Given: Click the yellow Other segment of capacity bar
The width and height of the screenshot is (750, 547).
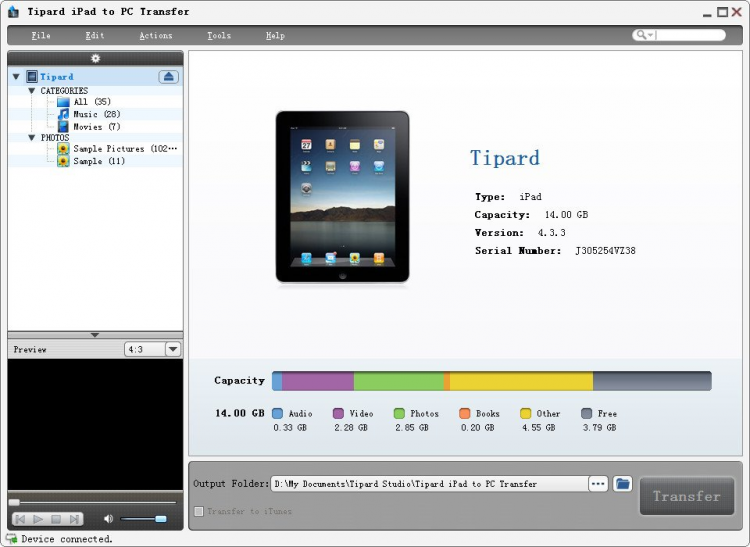Looking at the screenshot, I should (x=521, y=381).
